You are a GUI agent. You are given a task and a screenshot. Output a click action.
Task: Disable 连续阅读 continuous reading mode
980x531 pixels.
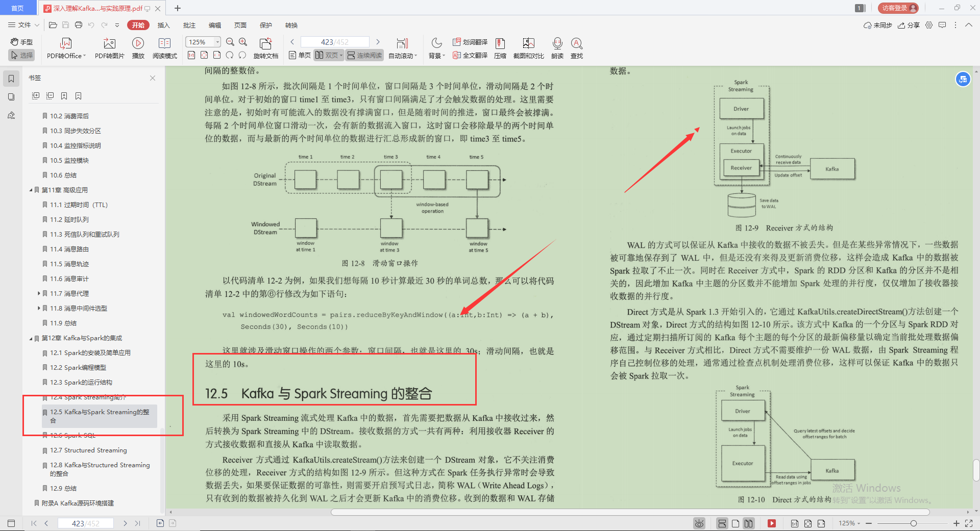364,55
